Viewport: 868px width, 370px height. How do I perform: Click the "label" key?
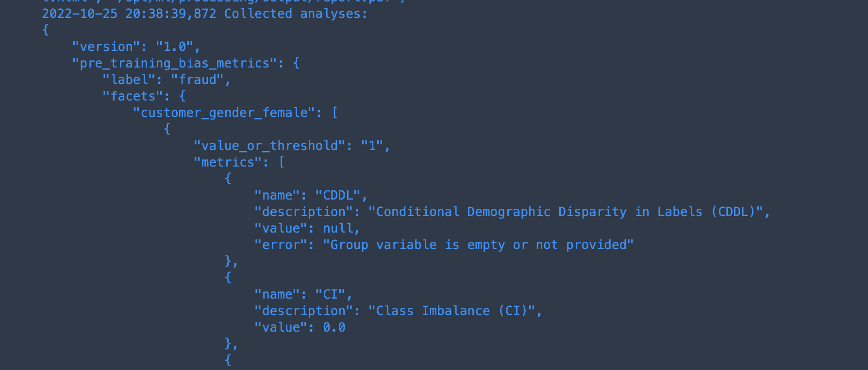tap(129, 80)
